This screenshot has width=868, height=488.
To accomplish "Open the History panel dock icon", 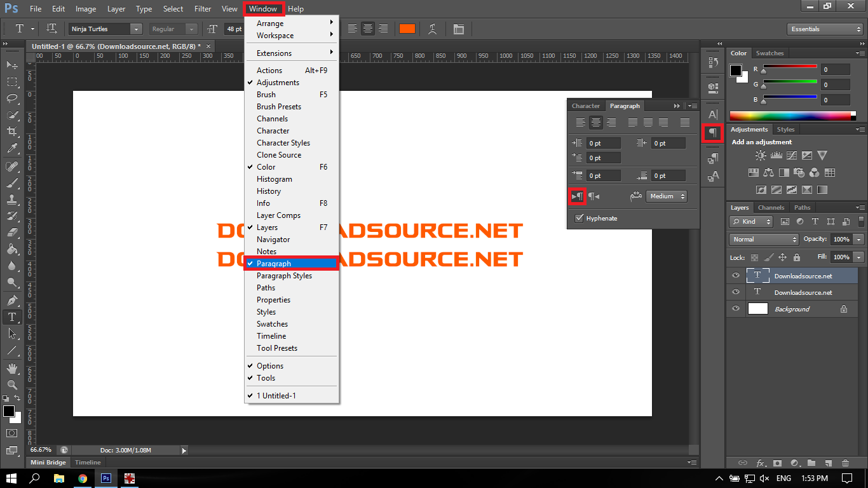I will coord(713,62).
